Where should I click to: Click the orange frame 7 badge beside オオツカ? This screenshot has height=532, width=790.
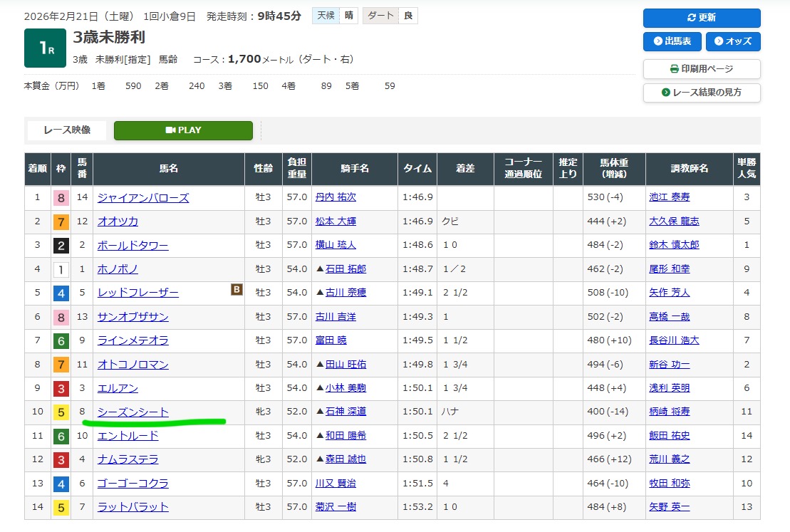(61, 221)
